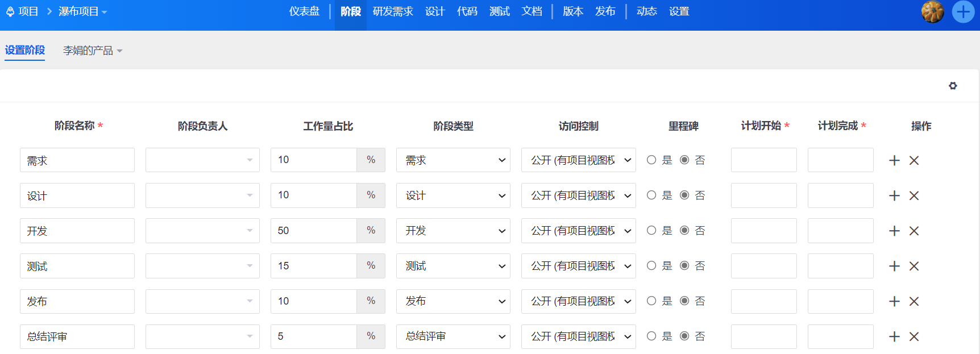980x354 pixels.
Task: Select 否 milestone for 发布 stage
Action: pyautogui.click(x=685, y=301)
